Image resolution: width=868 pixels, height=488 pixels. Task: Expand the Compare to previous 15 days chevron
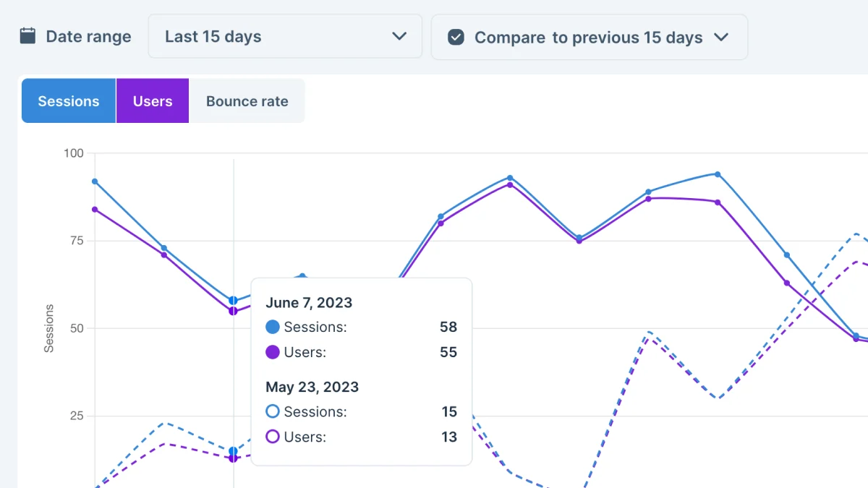tap(721, 37)
